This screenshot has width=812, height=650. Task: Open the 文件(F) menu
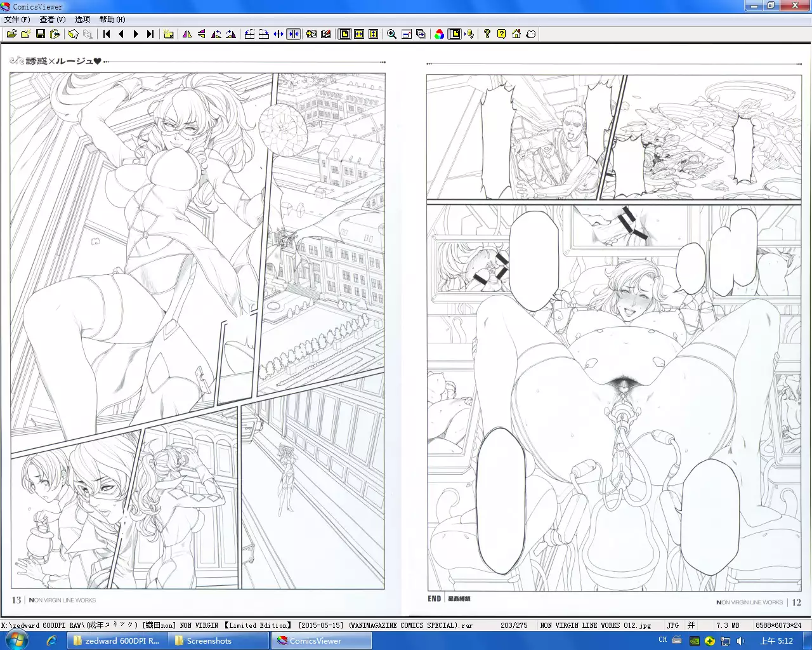pos(17,20)
